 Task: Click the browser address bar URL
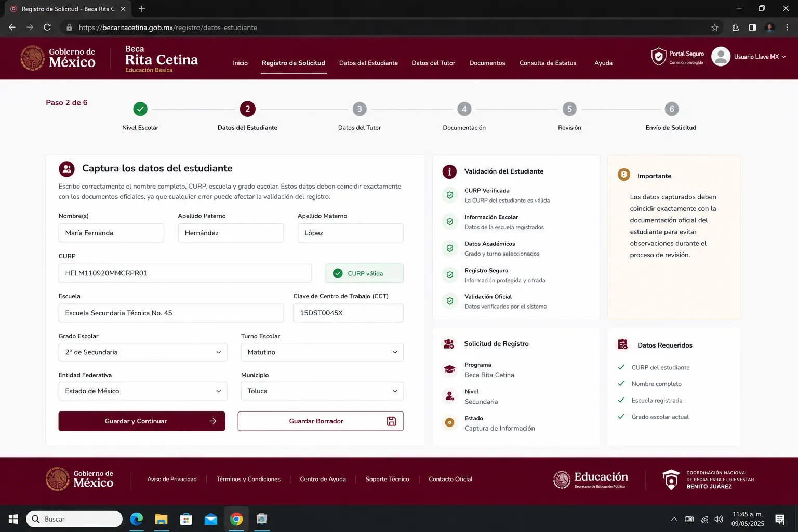[x=168, y=28]
